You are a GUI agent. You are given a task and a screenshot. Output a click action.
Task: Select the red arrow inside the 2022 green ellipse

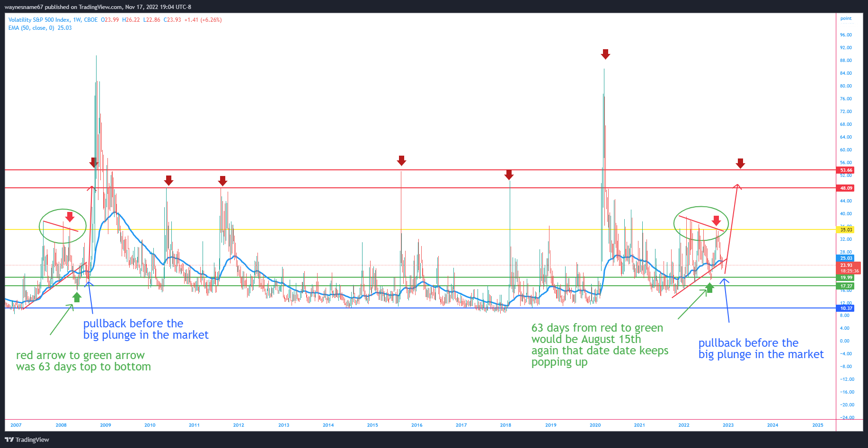[716, 220]
